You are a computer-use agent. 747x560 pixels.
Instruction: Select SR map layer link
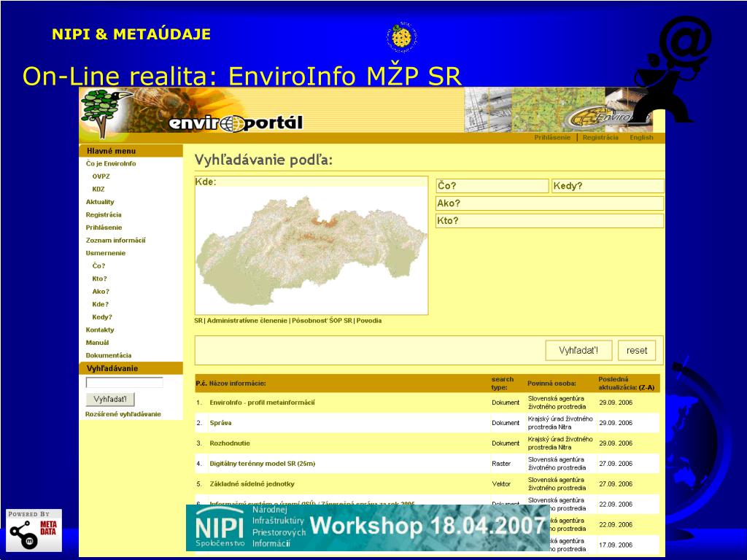198,321
